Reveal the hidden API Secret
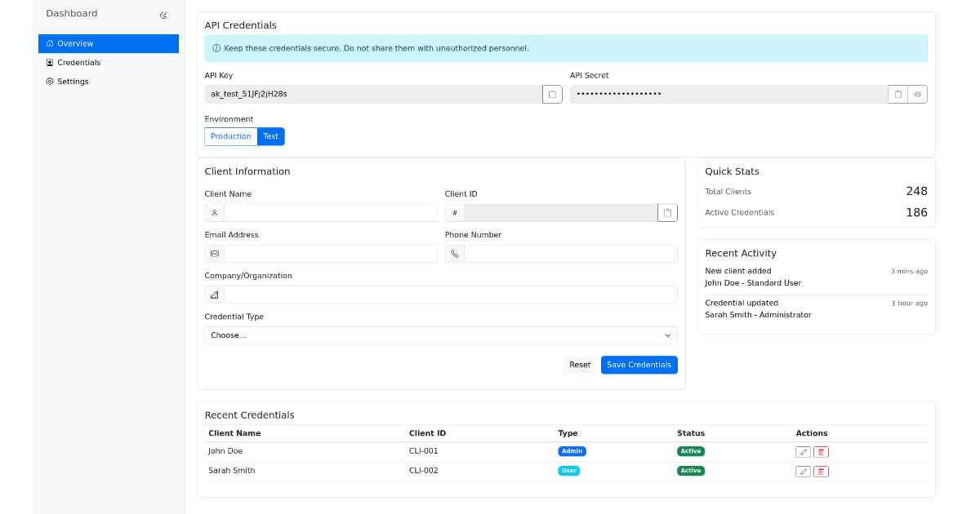 (x=917, y=94)
